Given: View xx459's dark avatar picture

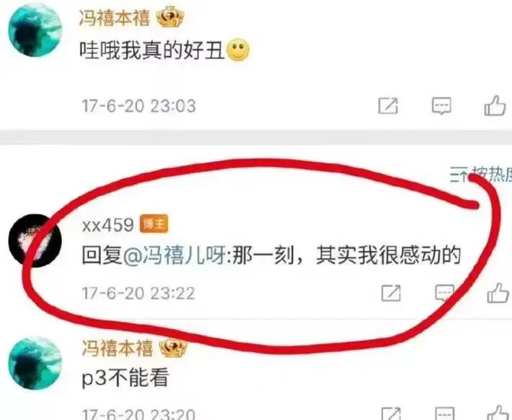Looking at the screenshot, I should tap(35, 240).
